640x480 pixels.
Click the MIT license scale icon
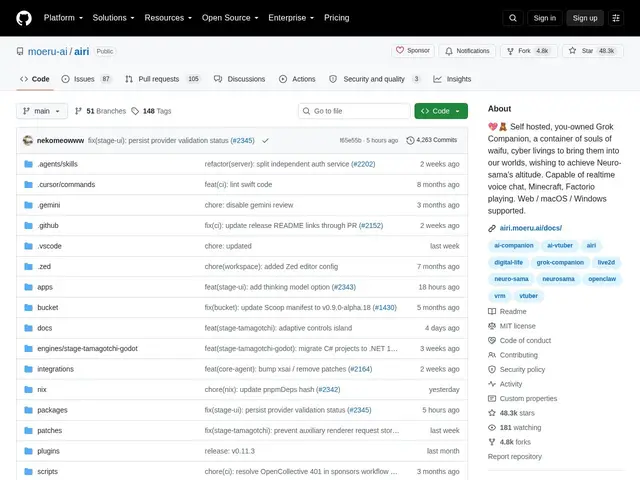tap(492, 326)
